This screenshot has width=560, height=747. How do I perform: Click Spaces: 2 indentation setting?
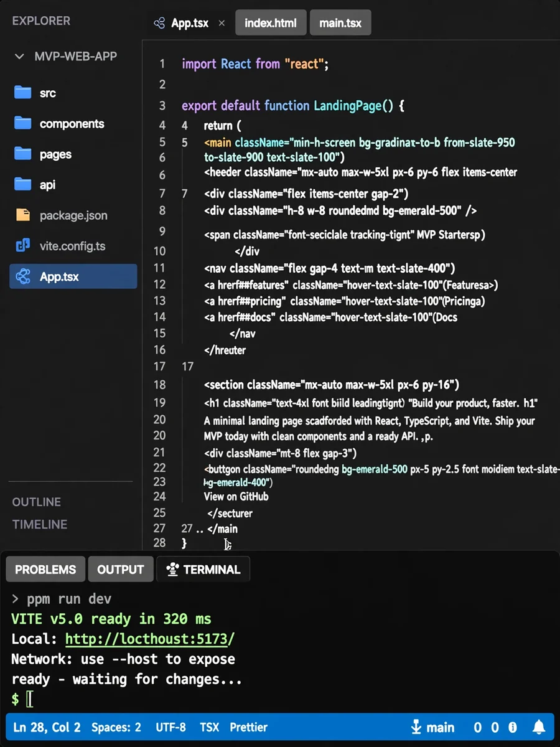point(116,727)
